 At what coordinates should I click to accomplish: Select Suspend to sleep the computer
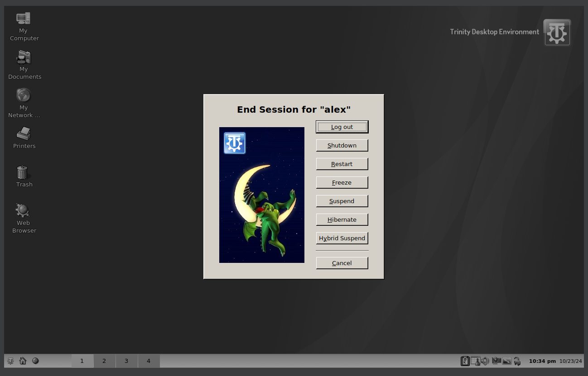[342, 201]
